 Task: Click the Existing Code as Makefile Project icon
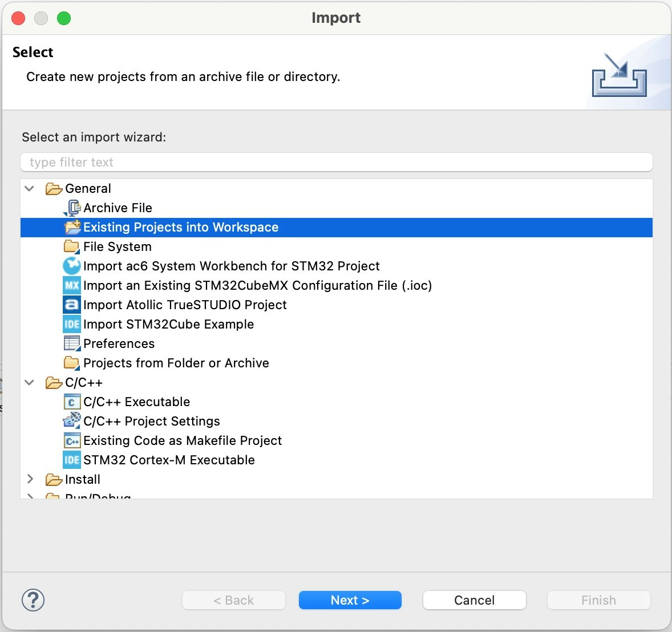click(71, 440)
